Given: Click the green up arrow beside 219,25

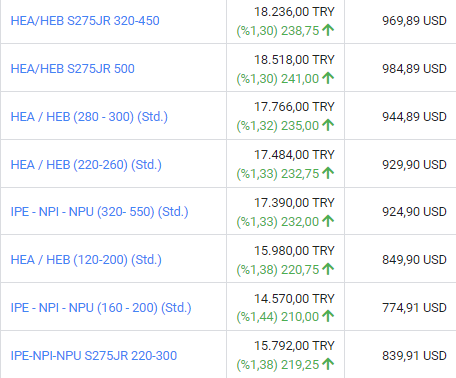Looking at the screenshot, I should tap(328, 364).
